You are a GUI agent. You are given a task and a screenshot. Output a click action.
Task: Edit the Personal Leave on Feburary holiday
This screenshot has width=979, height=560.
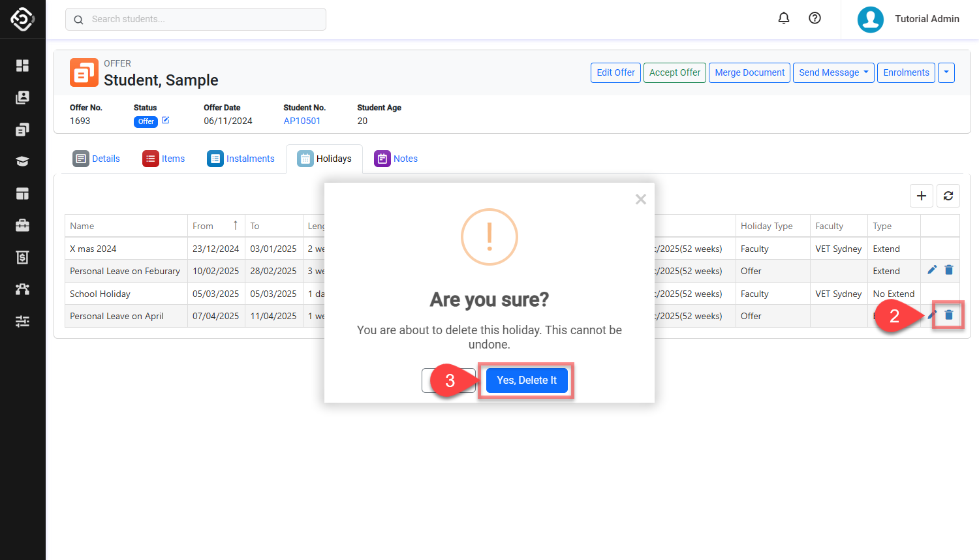coord(932,270)
